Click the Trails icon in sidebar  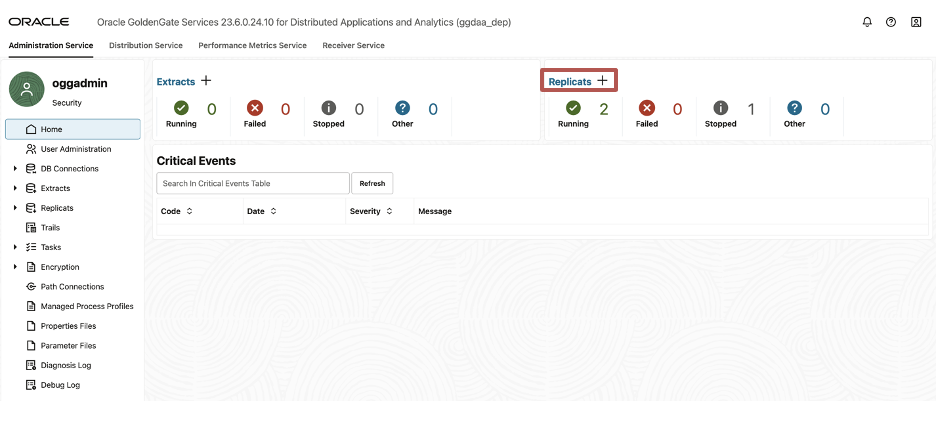click(31, 227)
